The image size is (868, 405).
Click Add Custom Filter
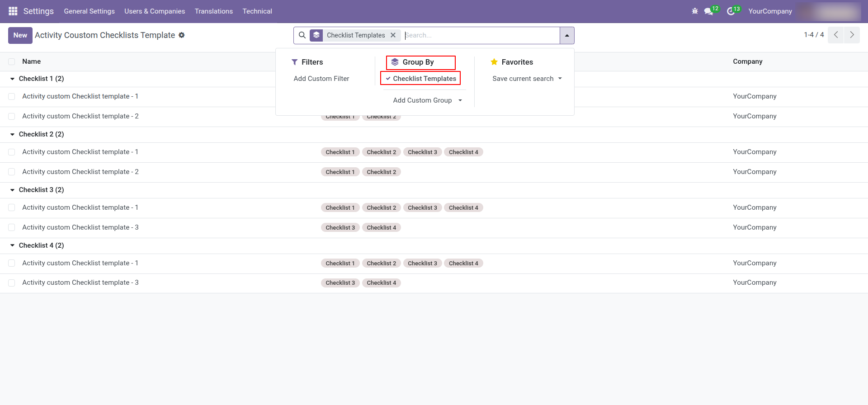[x=321, y=79]
